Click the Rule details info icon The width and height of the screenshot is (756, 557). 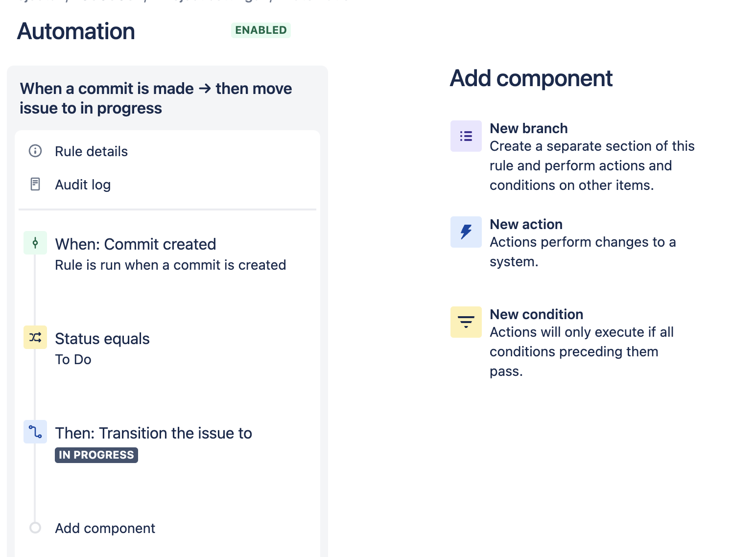click(35, 151)
